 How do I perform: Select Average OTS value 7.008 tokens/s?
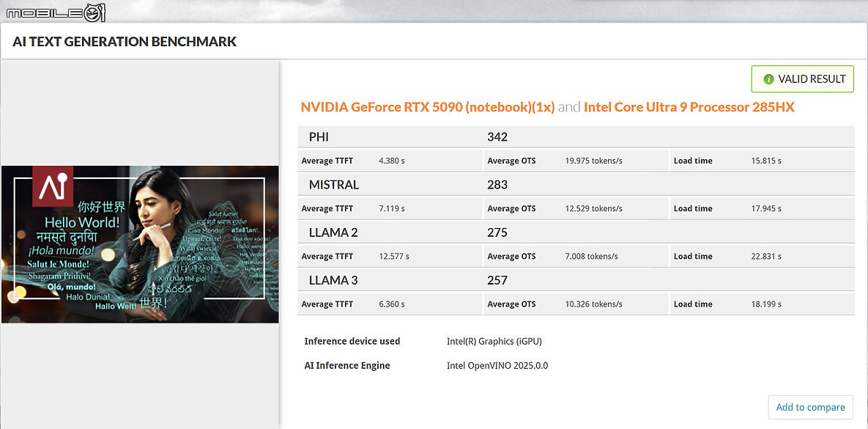[x=590, y=257]
